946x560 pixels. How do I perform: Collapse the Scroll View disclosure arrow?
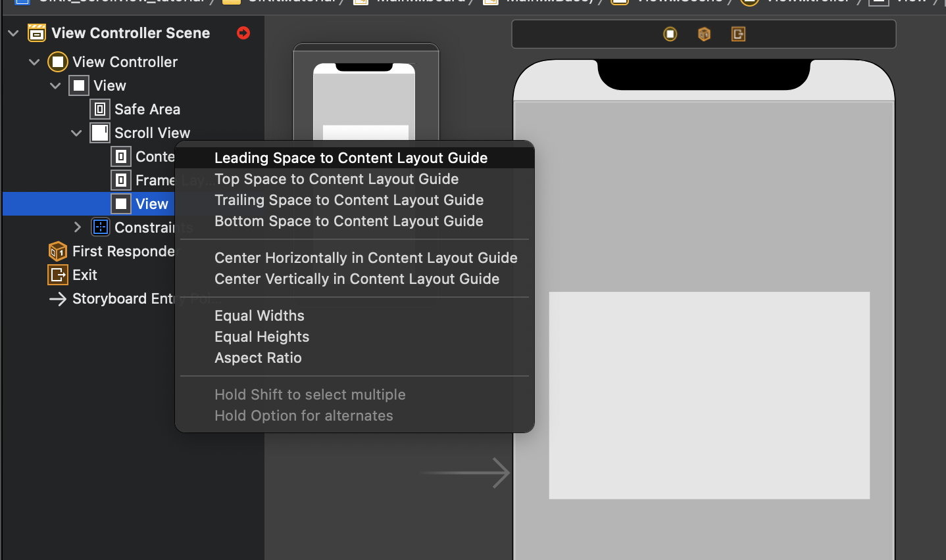76,133
